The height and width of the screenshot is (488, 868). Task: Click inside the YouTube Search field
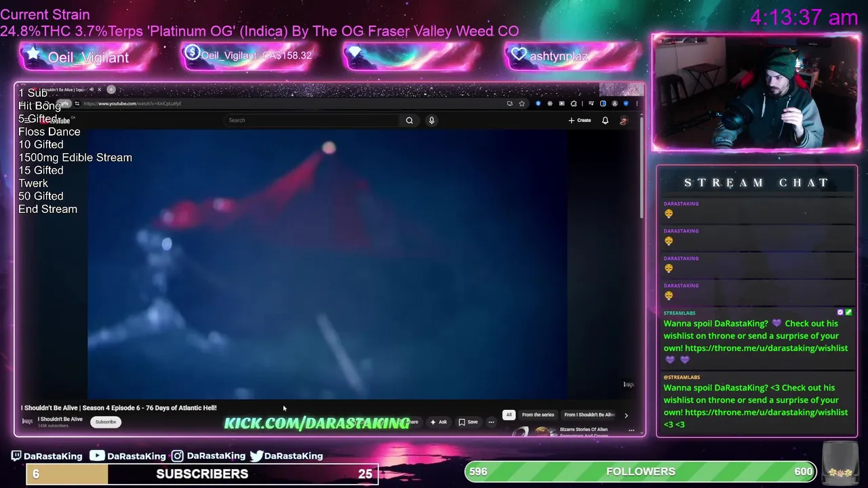[312, 120]
